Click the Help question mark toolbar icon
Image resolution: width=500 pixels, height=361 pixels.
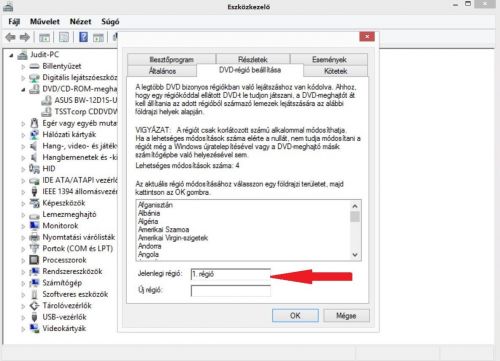(83, 37)
